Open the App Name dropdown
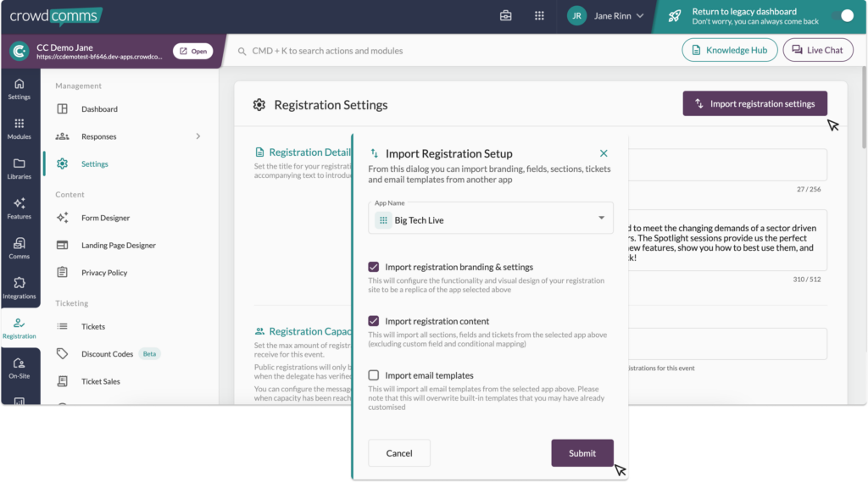The height and width of the screenshot is (482, 868). (x=491, y=219)
